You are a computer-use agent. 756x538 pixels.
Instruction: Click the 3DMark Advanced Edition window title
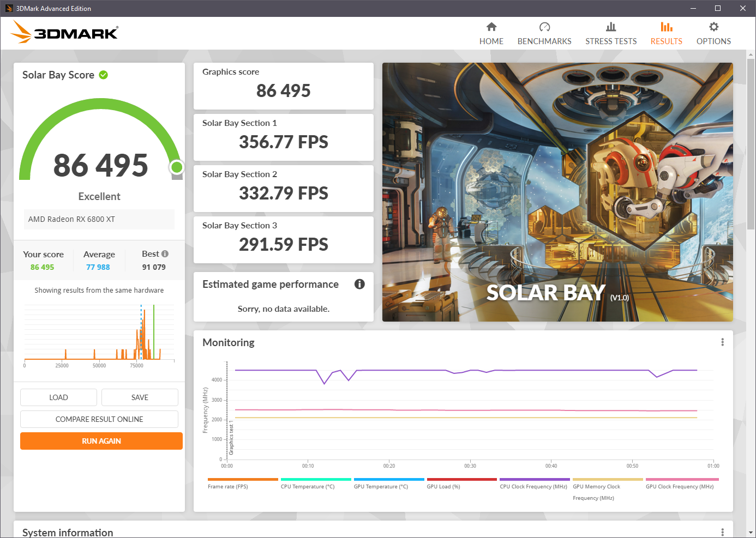(53, 8)
